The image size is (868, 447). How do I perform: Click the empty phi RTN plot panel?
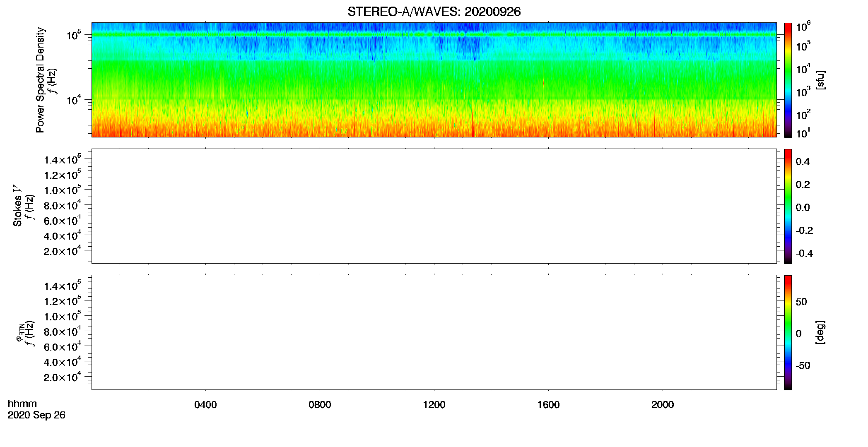(x=434, y=332)
